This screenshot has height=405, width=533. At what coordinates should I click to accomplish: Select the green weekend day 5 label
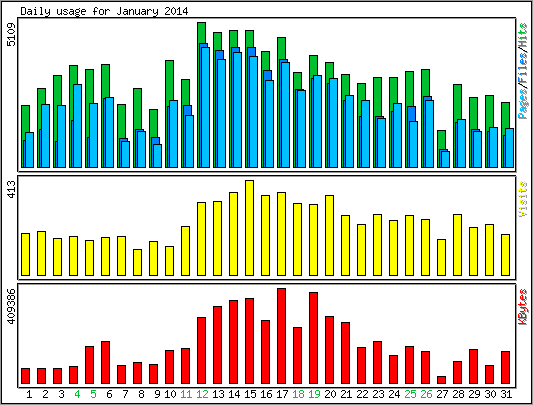(x=93, y=394)
